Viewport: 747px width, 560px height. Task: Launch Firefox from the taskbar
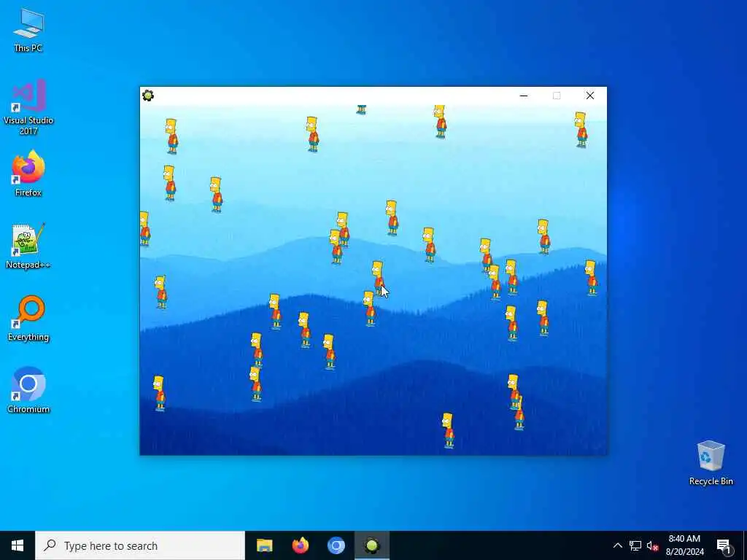tap(300, 545)
